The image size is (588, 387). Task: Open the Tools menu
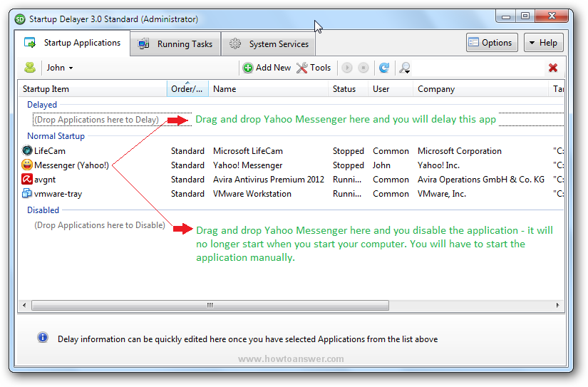(314, 68)
